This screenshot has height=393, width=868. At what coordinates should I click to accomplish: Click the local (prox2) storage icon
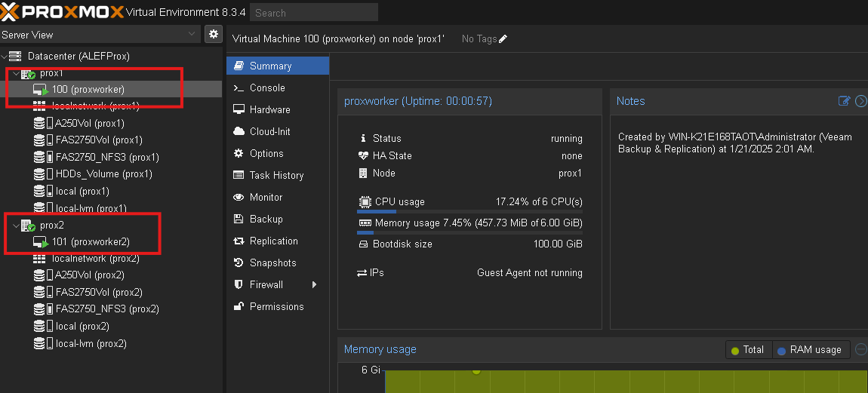[x=39, y=326]
